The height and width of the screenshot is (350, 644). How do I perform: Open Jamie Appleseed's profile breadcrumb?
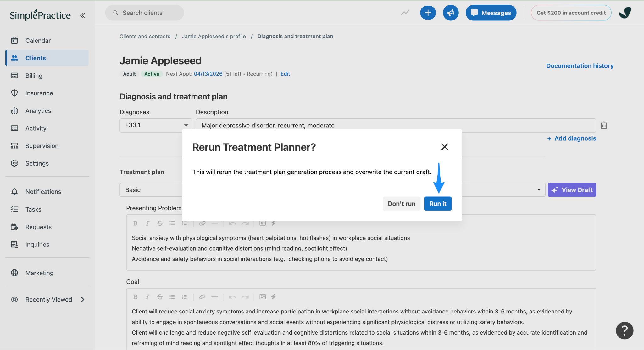click(x=214, y=36)
